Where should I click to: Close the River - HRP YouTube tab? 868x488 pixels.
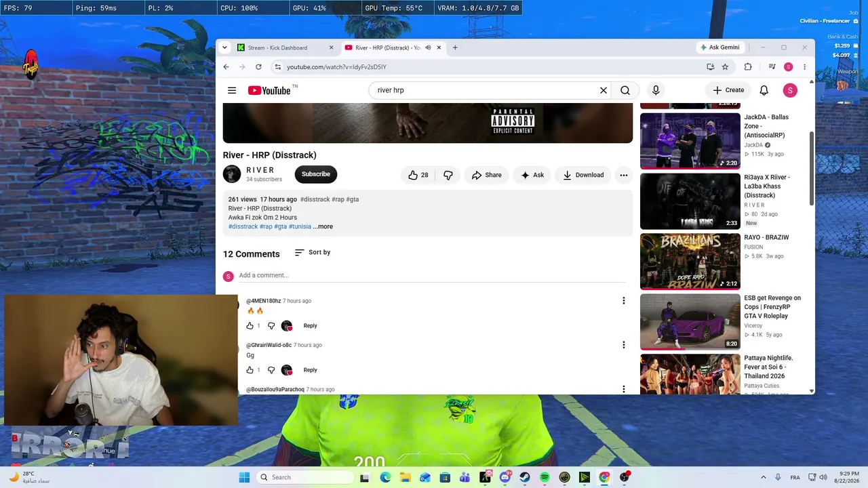[x=439, y=47]
